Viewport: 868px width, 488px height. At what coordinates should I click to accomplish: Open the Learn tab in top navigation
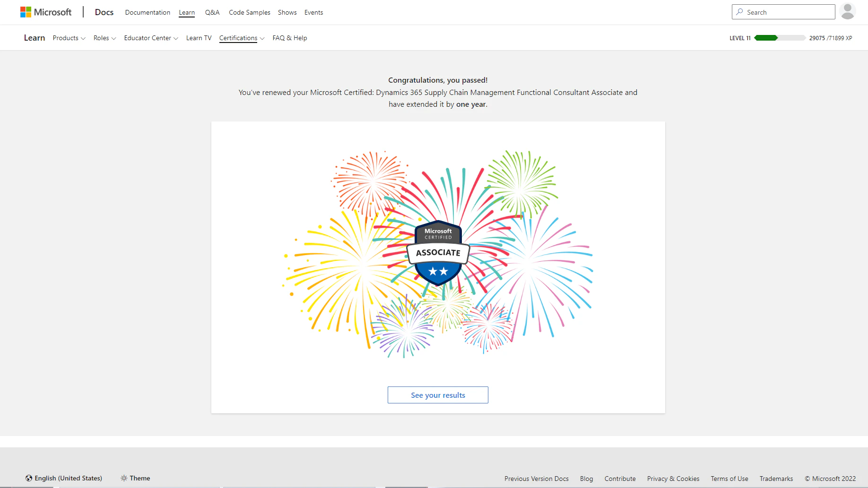click(x=187, y=12)
